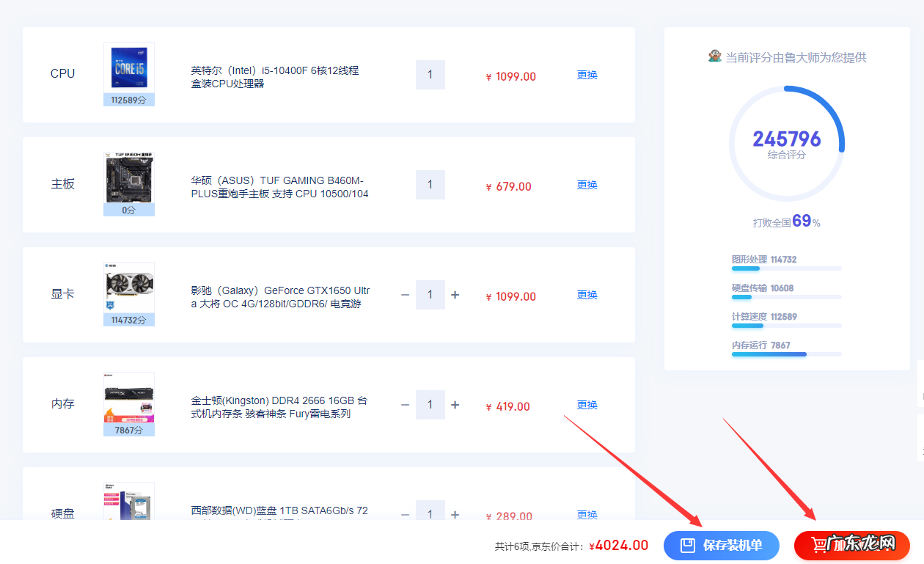Click the 保存装机单 button
This screenshot has width=924, height=564.
tap(720, 546)
